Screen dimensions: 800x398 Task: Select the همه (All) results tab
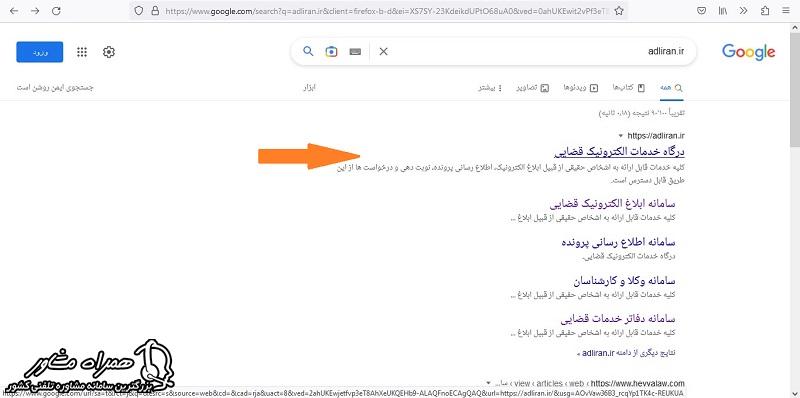click(x=671, y=88)
